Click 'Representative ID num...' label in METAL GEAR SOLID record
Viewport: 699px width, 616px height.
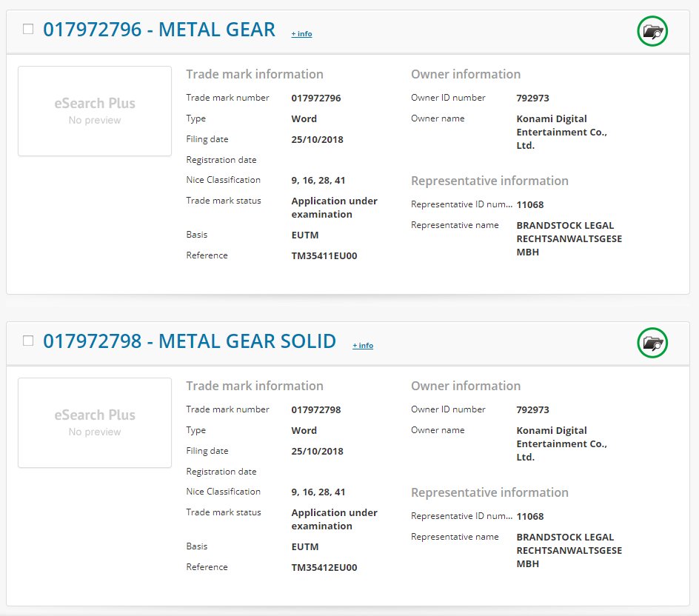[x=461, y=516]
